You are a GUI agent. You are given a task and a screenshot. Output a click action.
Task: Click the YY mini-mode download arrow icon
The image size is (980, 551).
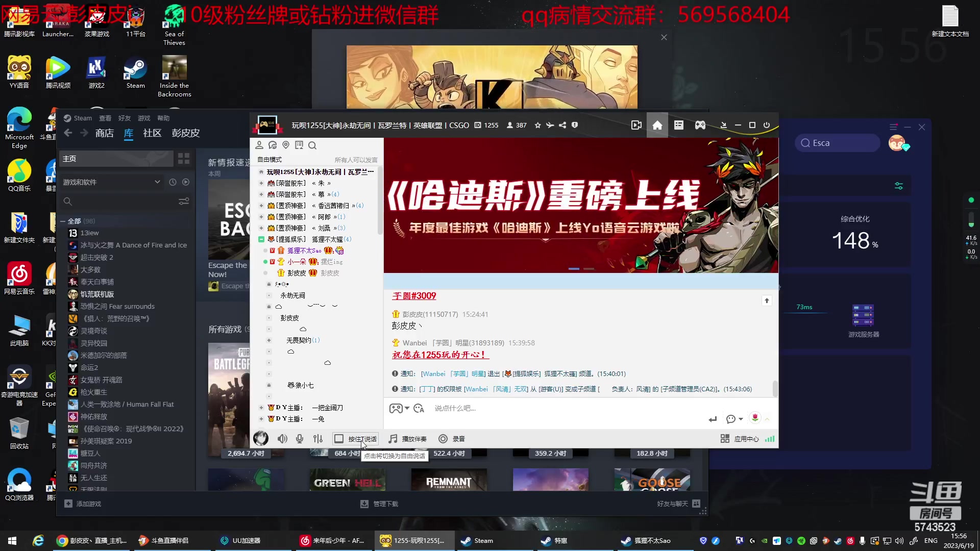tap(723, 126)
